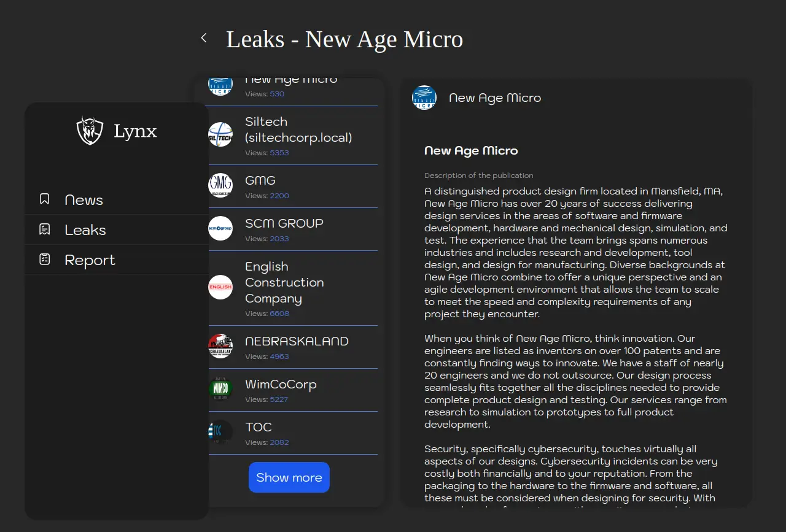
Task: Open the Leaks section in sidebar
Action: click(x=85, y=230)
